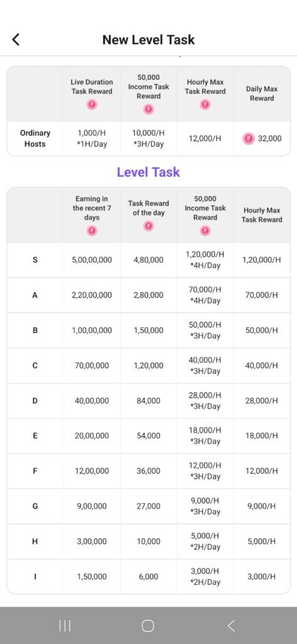This screenshot has width=297, height=644.
Task: Tap the New Level Task page title
Action: coord(148,40)
